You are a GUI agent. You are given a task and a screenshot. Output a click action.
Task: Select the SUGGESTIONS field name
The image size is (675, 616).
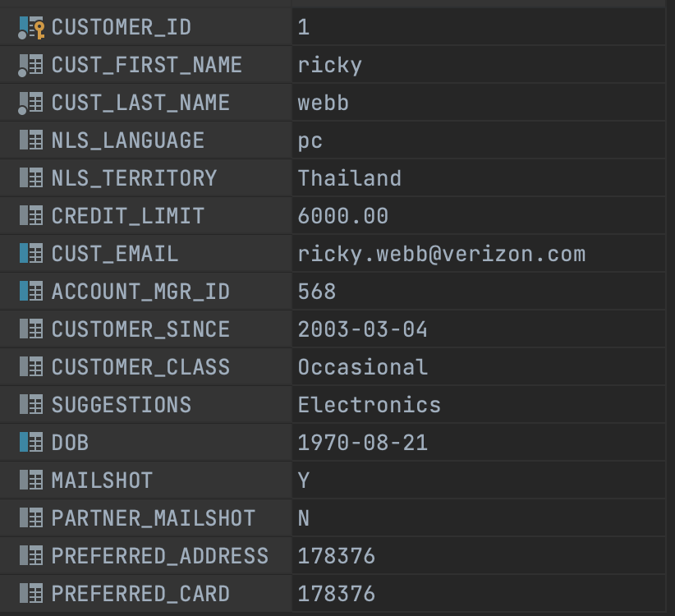click(122, 405)
